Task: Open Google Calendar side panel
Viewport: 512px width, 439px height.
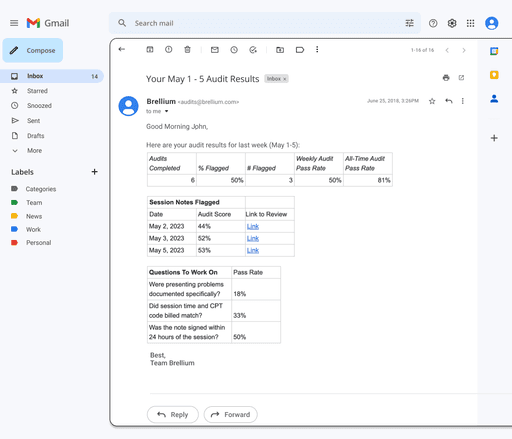Action: 494,51
